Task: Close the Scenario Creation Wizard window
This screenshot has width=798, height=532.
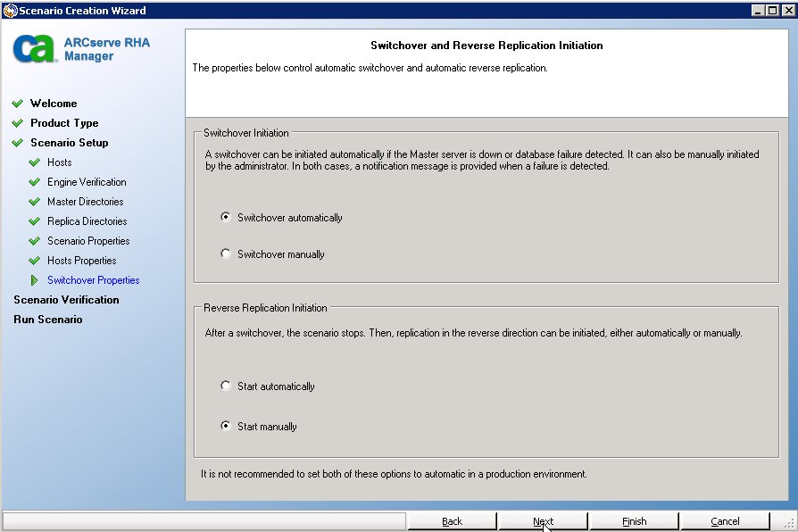Action: point(788,10)
